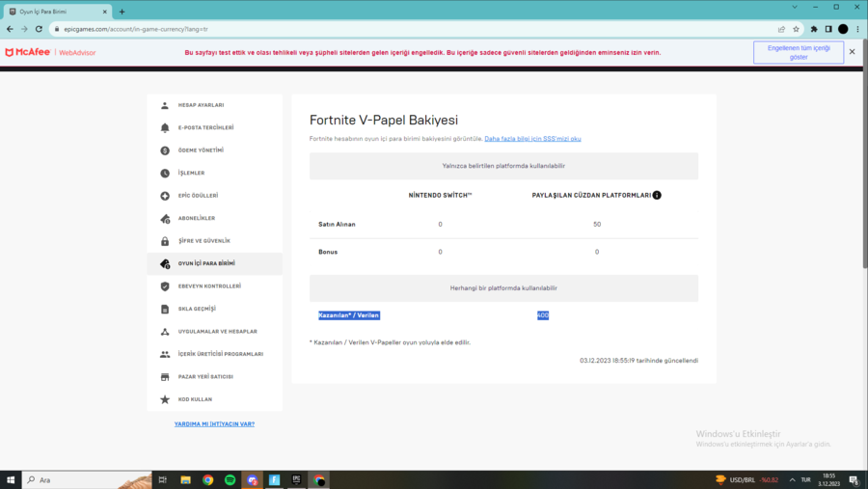Click the Kazanılan* / Verilen label
This screenshot has width=868, height=489.
pyautogui.click(x=349, y=315)
